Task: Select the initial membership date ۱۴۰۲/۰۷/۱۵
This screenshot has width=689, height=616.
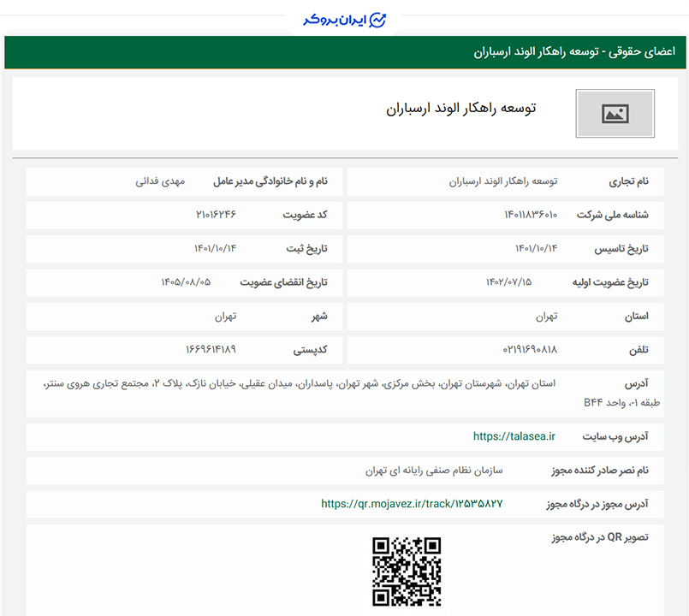Action: [508, 282]
